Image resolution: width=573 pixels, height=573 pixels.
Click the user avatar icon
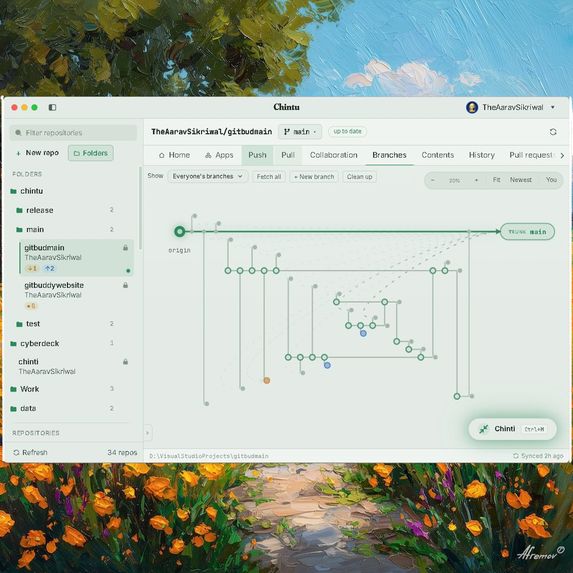click(x=472, y=107)
